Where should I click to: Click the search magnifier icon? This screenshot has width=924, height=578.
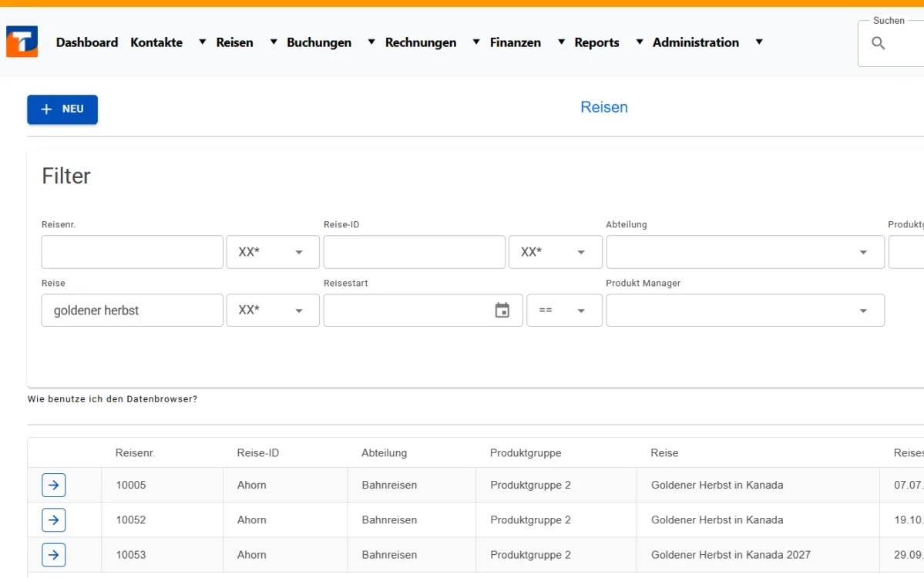point(878,43)
